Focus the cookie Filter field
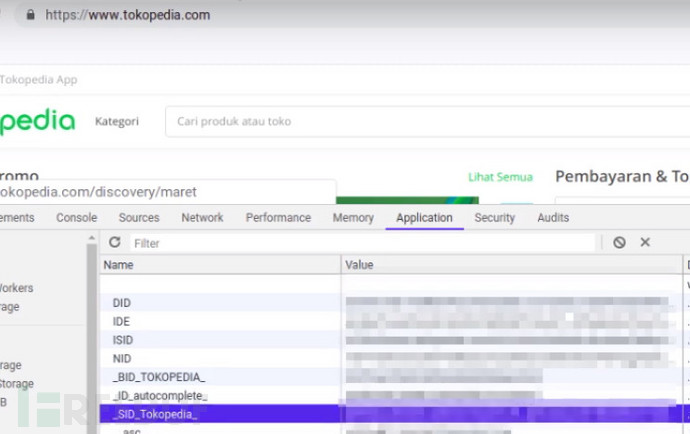The image size is (690, 434). point(363,243)
